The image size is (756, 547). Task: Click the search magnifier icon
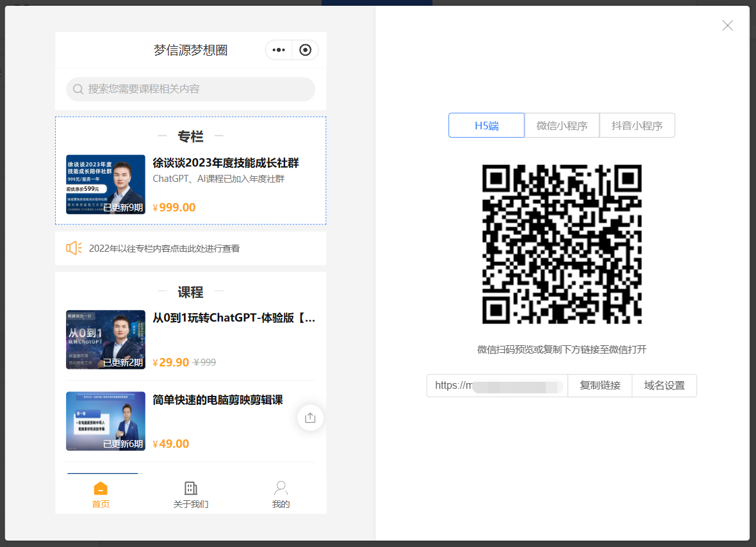(x=78, y=90)
